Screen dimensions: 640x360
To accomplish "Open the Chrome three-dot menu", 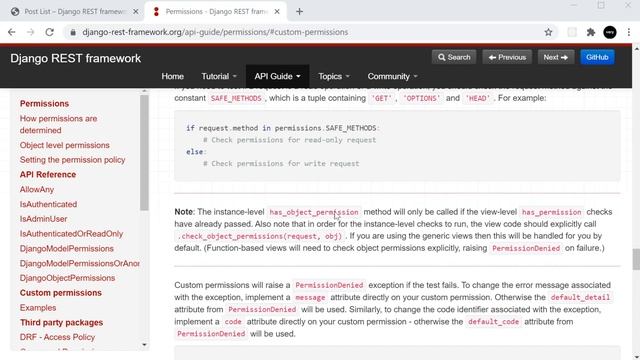I will click(x=629, y=32).
